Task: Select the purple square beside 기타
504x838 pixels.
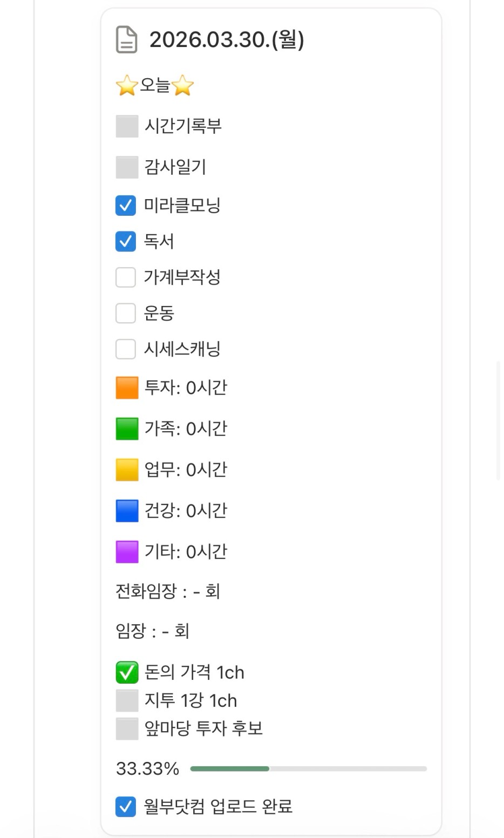Action: coord(127,552)
